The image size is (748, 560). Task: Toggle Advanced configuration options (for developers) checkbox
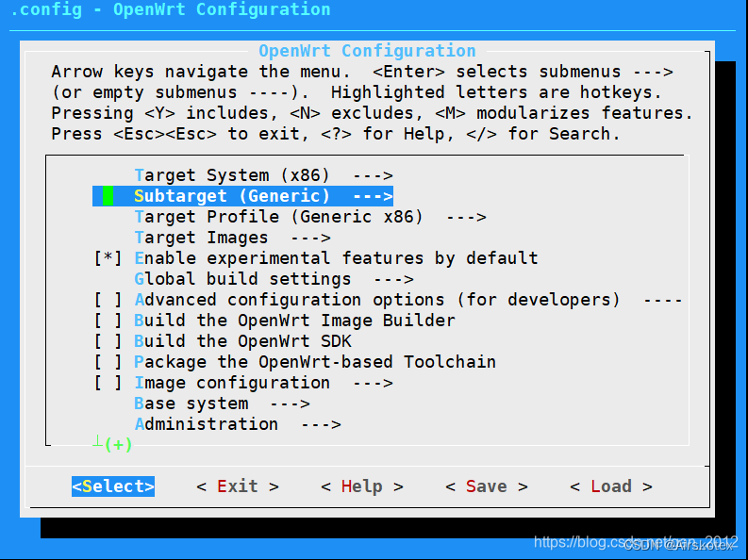click(x=108, y=300)
